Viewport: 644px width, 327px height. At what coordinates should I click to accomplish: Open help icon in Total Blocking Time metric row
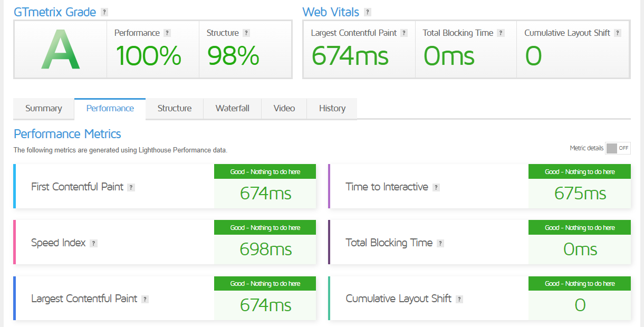440,243
